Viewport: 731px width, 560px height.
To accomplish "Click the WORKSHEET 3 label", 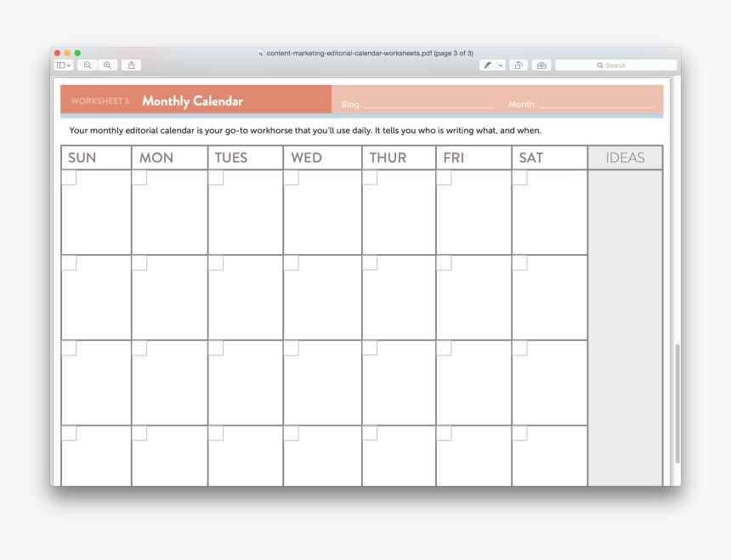I will click(x=99, y=101).
